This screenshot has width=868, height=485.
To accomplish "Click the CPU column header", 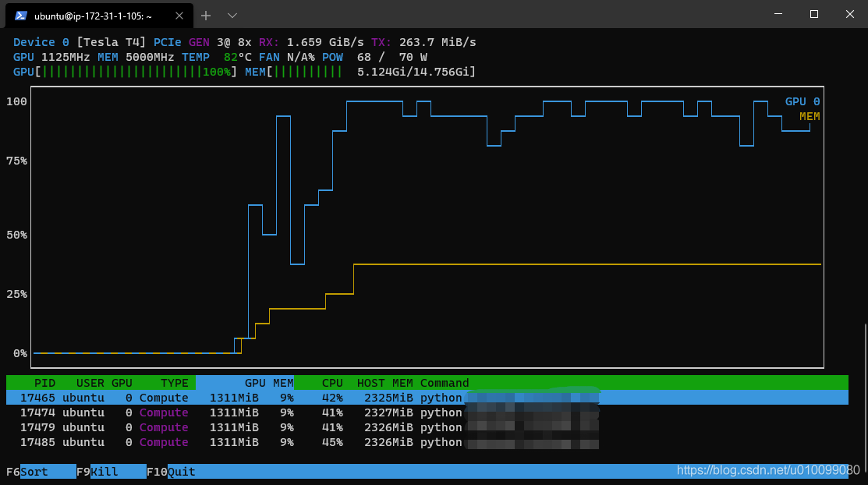I will coord(332,383).
